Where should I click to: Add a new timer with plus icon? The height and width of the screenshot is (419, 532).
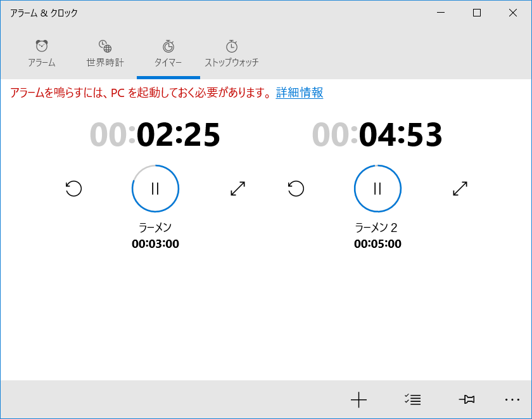(x=358, y=399)
